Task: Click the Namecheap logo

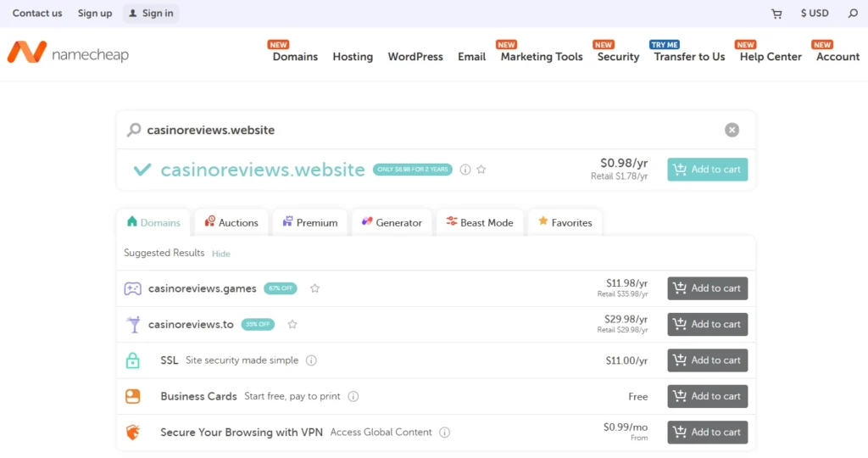Action: tap(68, 53)
